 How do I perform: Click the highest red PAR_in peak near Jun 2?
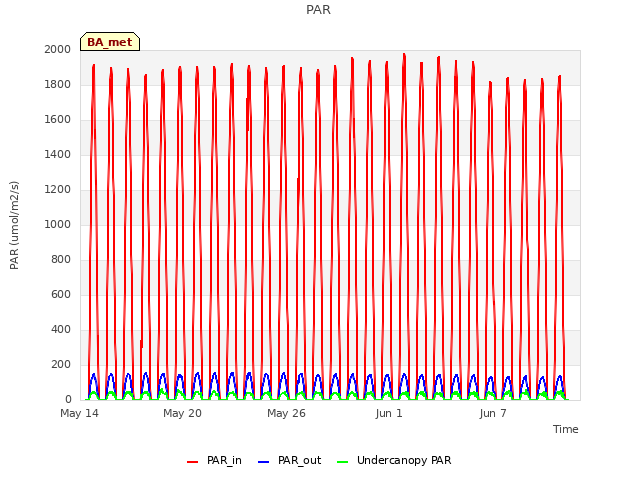[x=404, y=54]
